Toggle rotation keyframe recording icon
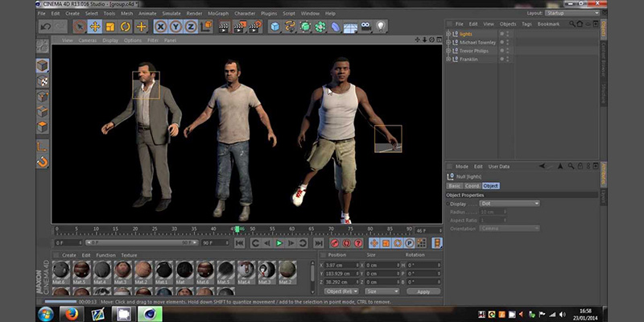 398,243
